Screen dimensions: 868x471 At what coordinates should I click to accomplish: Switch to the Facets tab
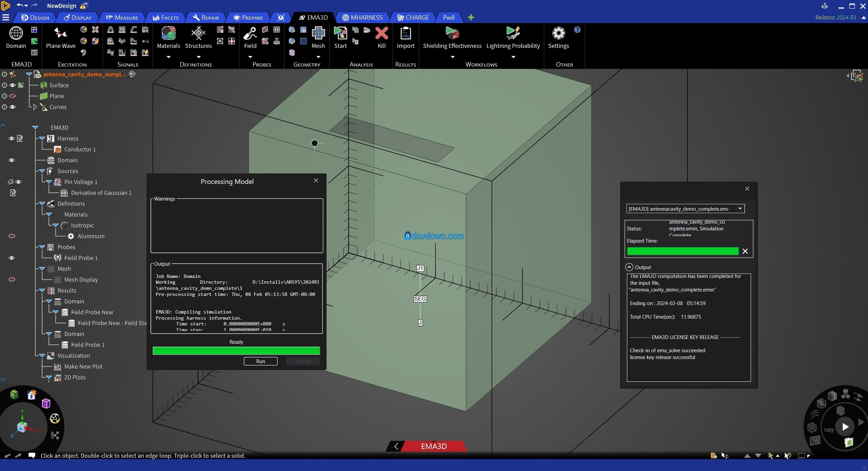click(x=166, y=17)
